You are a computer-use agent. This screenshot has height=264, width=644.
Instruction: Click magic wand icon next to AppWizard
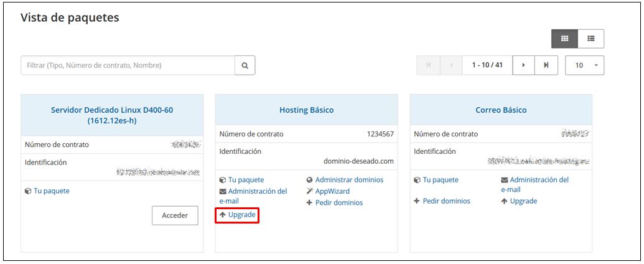point(310,191)
